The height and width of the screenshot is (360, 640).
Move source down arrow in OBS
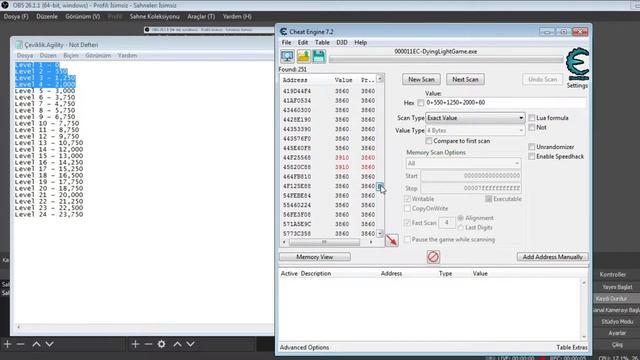[x=190, y=344]
